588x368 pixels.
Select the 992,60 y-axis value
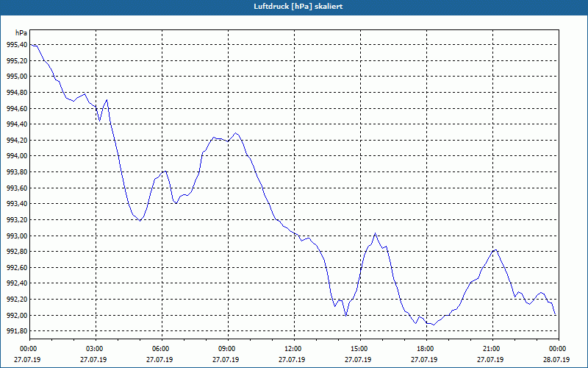[17, 268]
